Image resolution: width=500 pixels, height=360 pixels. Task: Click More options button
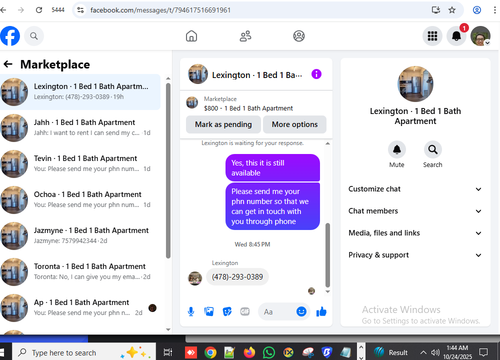coord(295,124)
